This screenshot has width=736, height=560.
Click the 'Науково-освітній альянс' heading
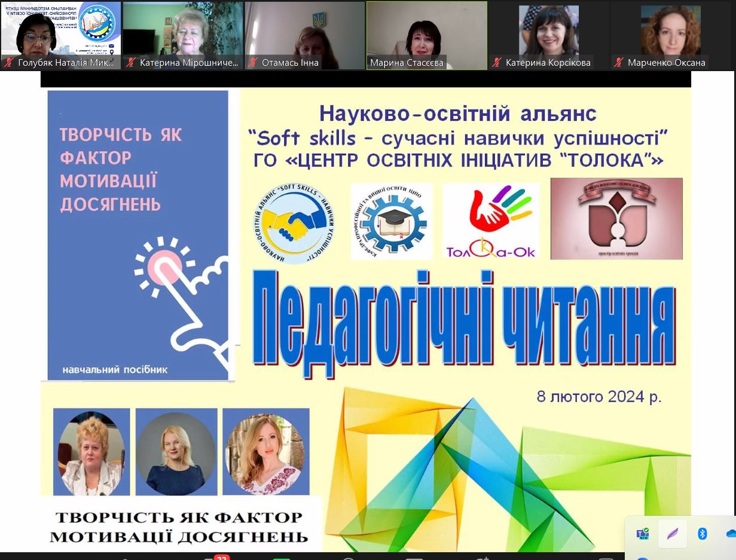click(458, 114)
